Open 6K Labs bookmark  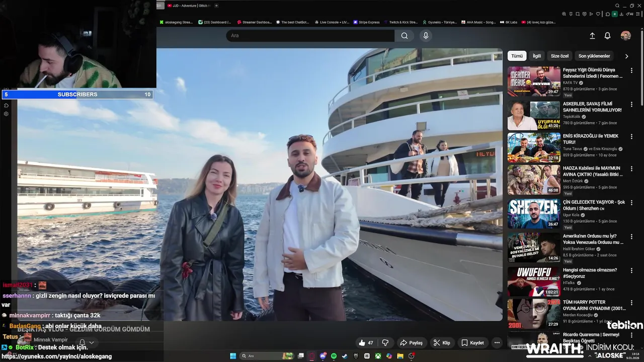[509, 22]
